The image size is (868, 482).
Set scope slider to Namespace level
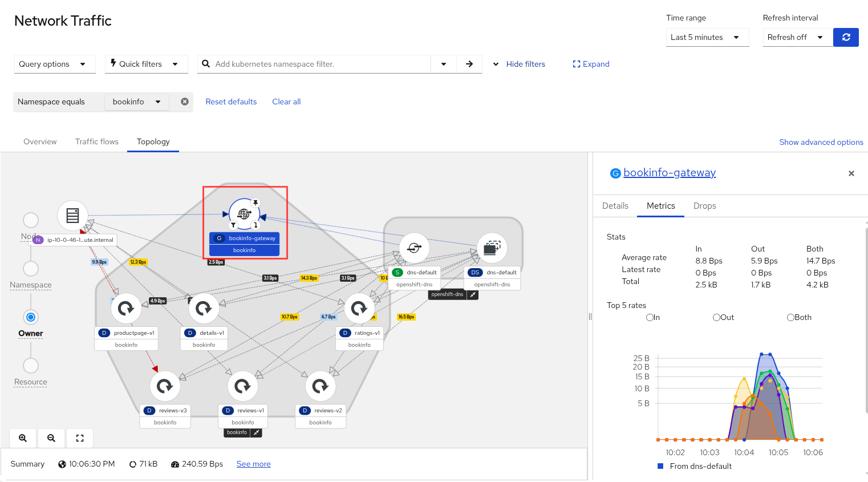pyautogui.click(x=31, y=269)
